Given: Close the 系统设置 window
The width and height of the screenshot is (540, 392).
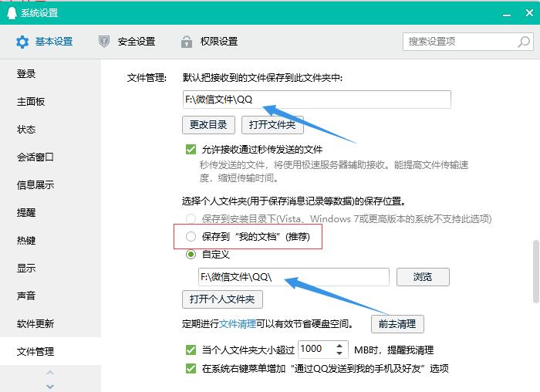Looking at the screenshot, I should [528, 13].
